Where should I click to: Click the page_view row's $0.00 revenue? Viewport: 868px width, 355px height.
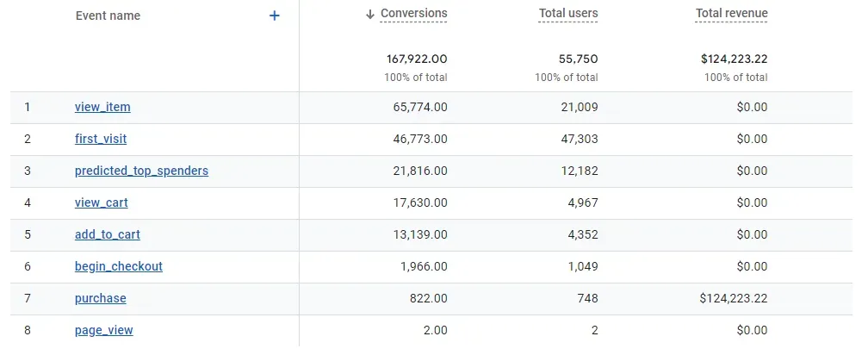click(752, 331)
